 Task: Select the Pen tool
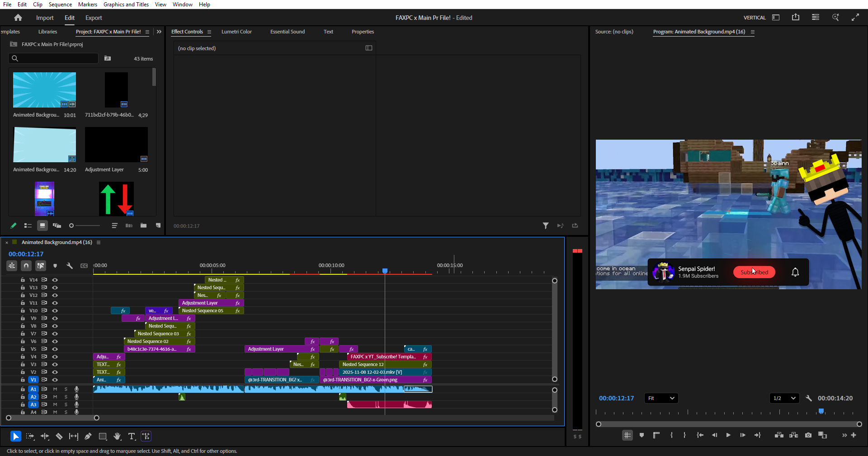88,436
